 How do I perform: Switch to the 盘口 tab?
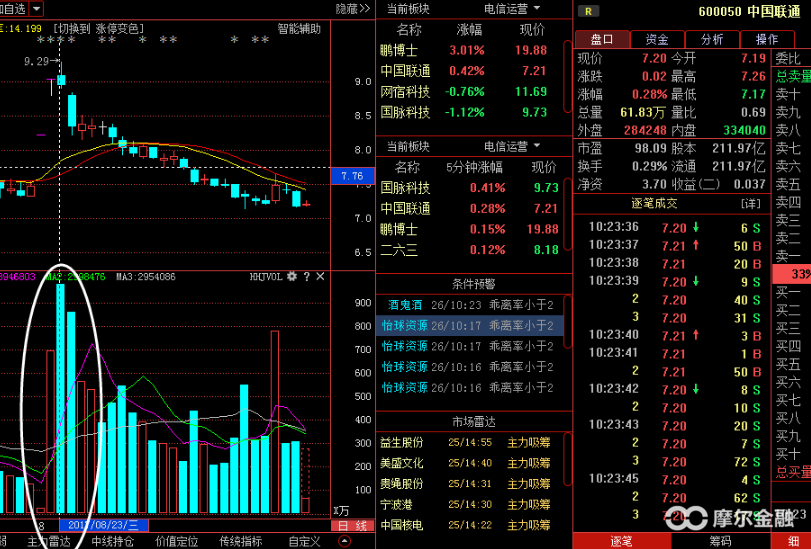[602, 39]
